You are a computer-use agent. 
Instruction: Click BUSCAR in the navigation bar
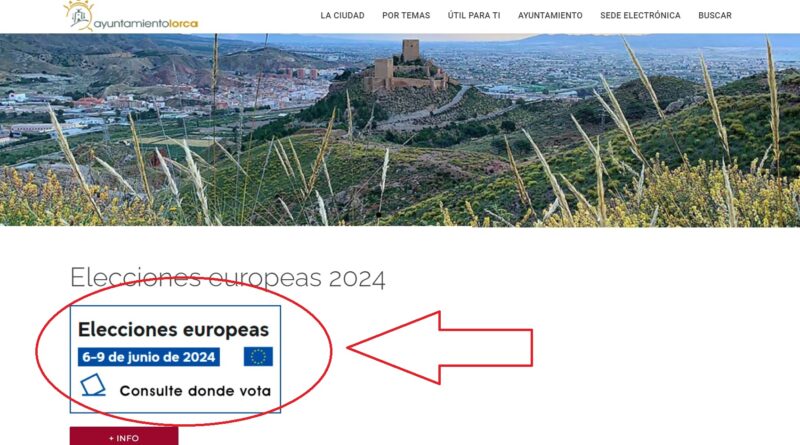(715, 16)
